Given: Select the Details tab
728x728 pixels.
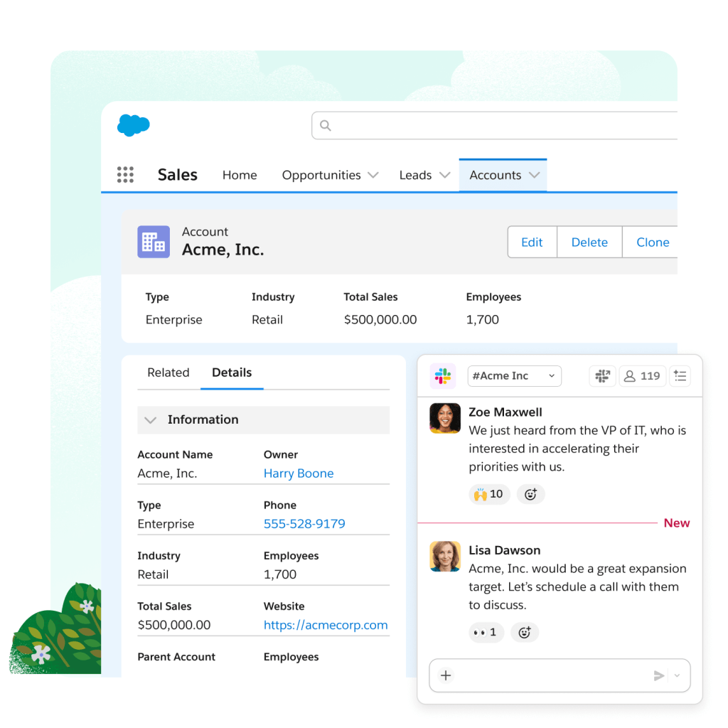Looking at the screenshot, I should click(232, 373).
